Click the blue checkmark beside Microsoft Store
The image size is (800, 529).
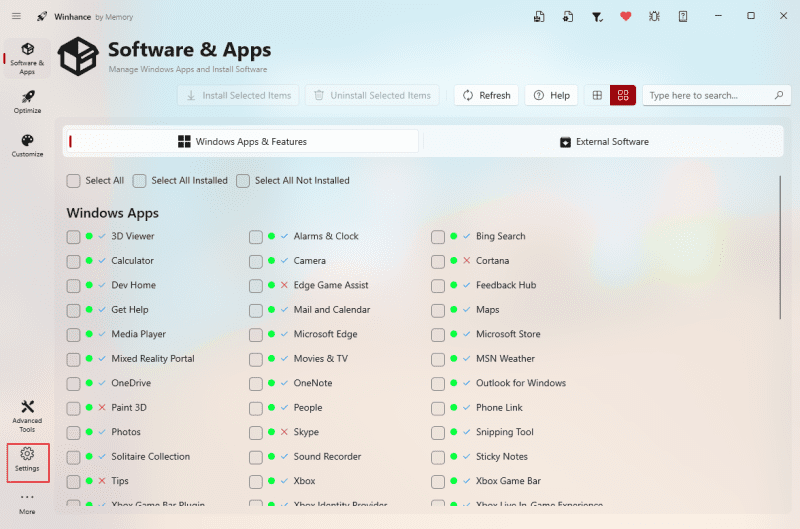(466, 334)
